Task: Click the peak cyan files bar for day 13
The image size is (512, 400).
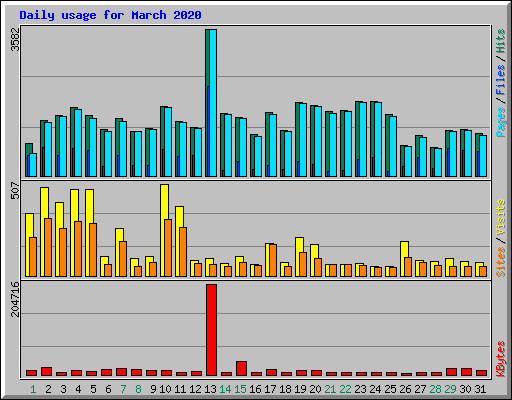Action: point(213,103)
